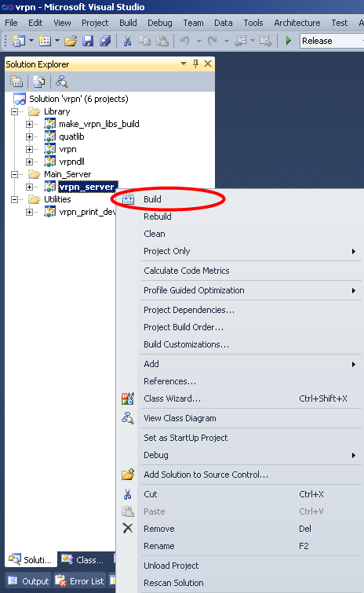Close the Solution Explorer panel
Screen dimensions: 364x593
(x=208, y=64)
